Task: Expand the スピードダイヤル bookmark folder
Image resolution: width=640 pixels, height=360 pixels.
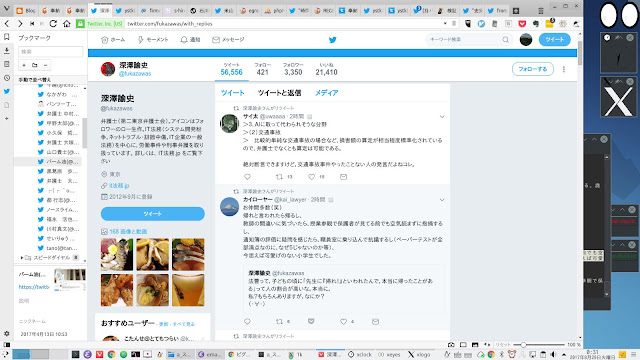Action: (22, 258)
